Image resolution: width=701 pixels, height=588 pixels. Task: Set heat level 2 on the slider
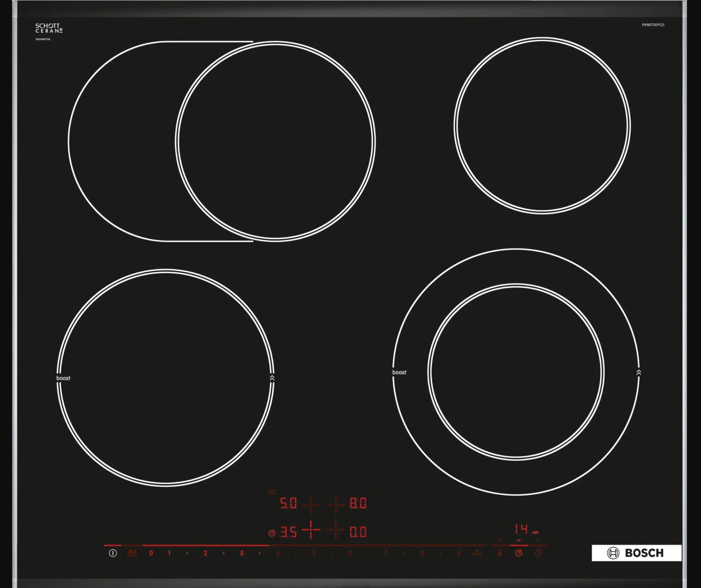(x=206, y=553)
